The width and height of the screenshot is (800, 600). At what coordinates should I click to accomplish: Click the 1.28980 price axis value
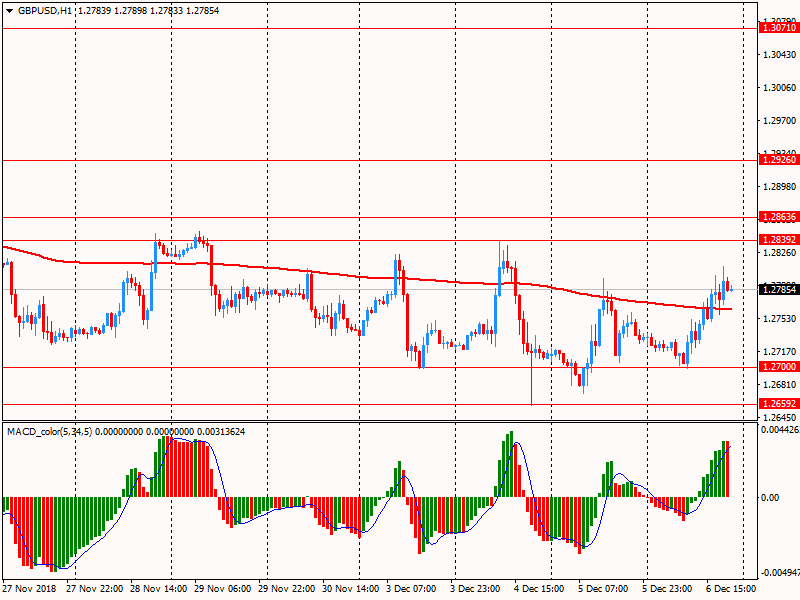pyautogui.click(x=779, y=187)
